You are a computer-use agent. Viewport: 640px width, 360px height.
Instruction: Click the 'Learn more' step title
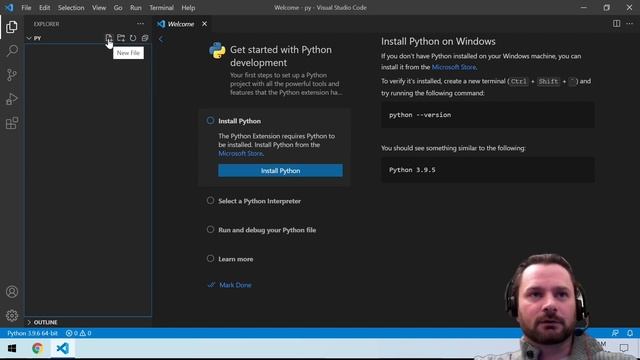click(236, 259)
